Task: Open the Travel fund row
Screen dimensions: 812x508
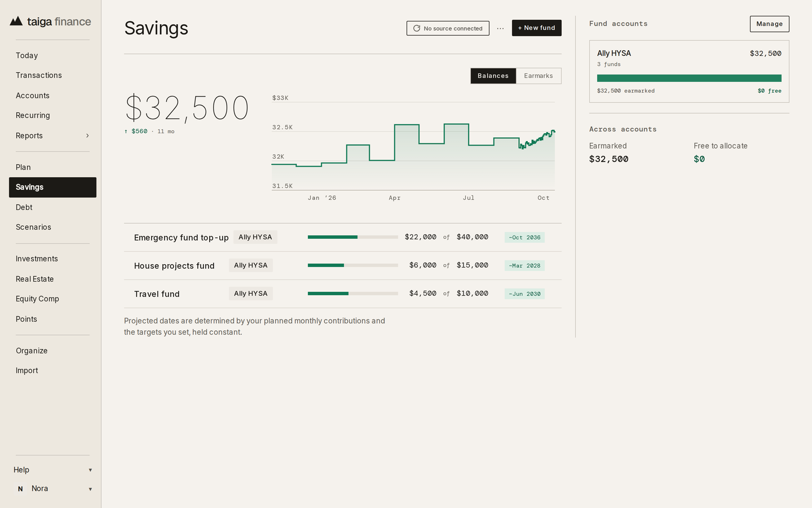Action: point(343,294)
